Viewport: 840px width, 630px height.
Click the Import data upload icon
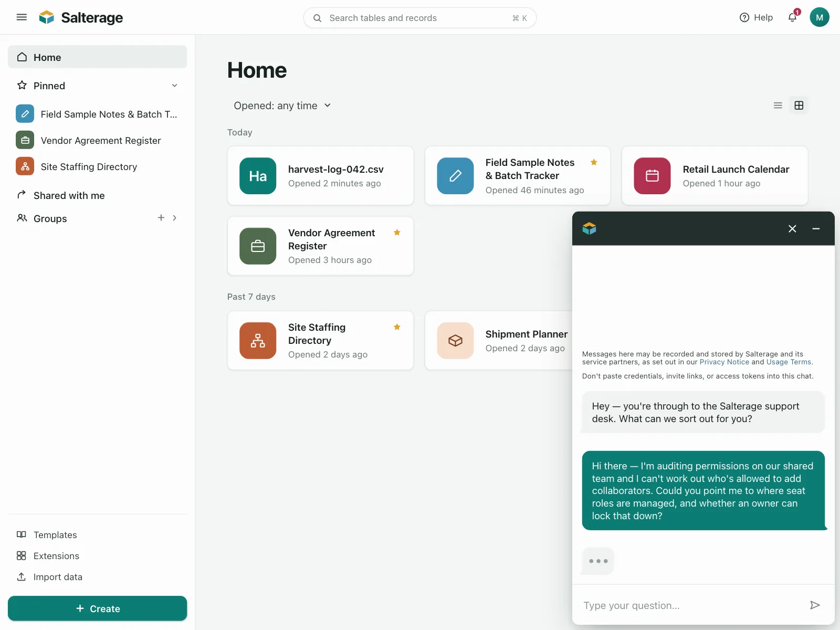click(22, 576)
